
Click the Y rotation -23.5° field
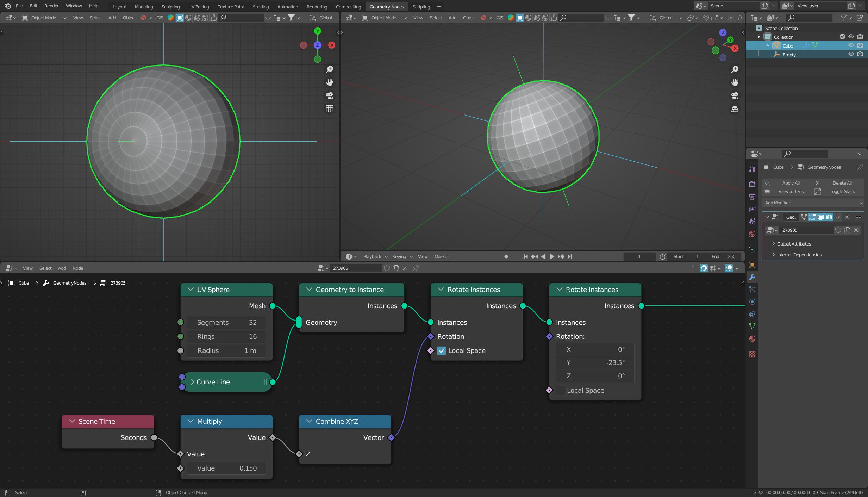[595, 362]
